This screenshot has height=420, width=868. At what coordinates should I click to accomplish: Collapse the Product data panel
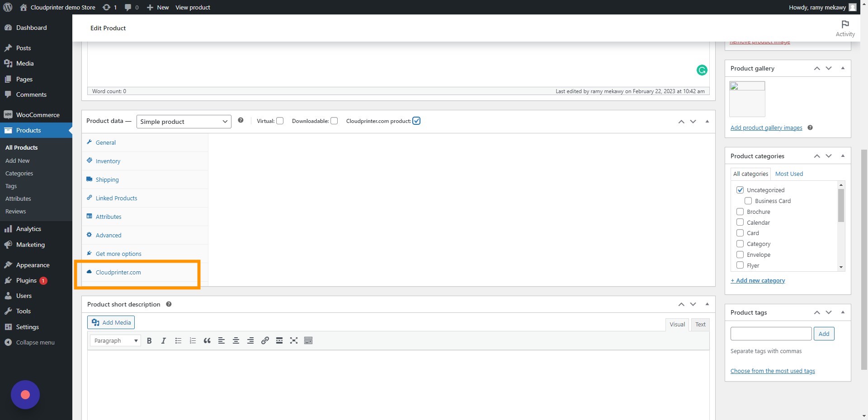707,121
